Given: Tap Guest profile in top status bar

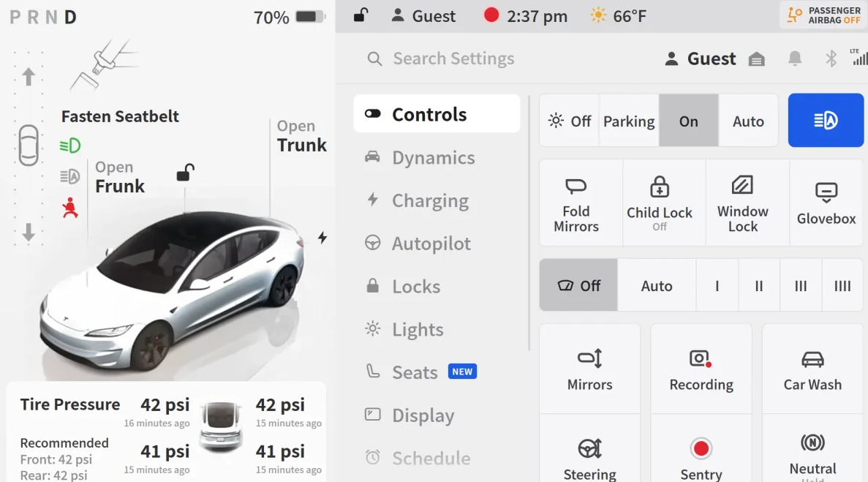Looking at the screenshot, I should (423, 15).
